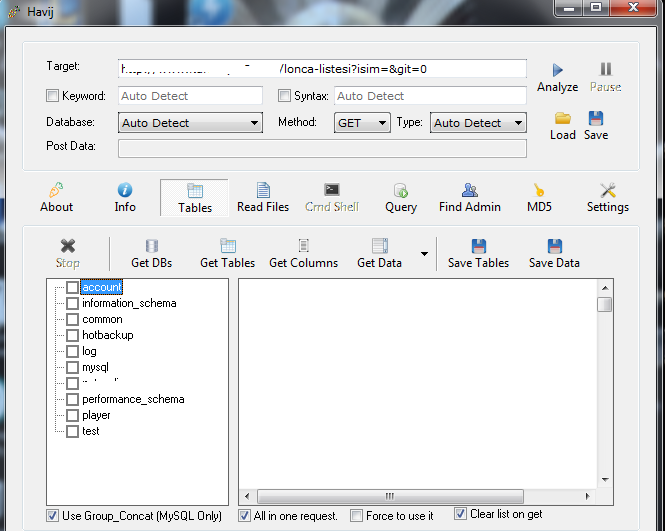
Task: Click the Target URL input field
Action: pos(322,69)
